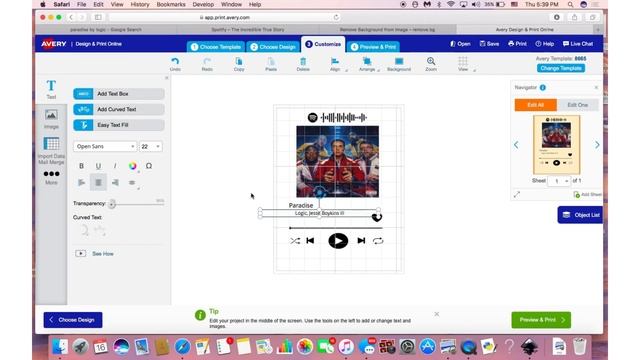Go to the Choose Template step tab
The width and height of the screenshot is (640, 360).
(x=216, y=47)
